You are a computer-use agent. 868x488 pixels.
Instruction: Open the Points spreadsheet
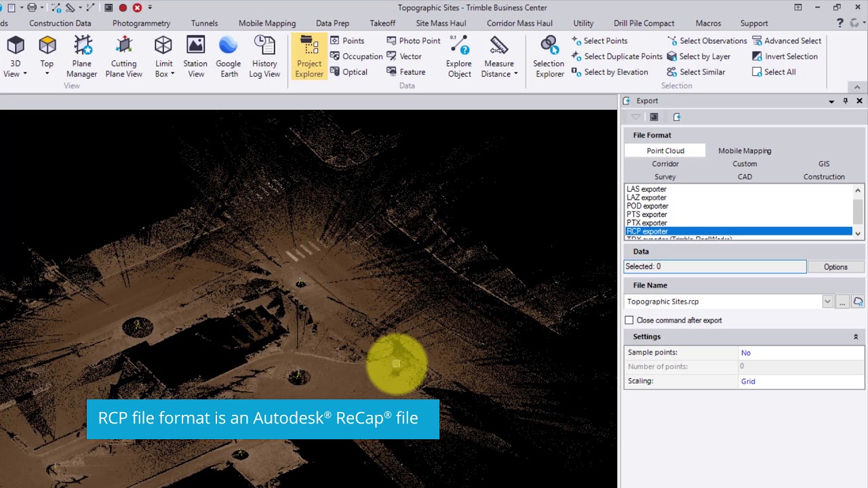pos(347,41)
